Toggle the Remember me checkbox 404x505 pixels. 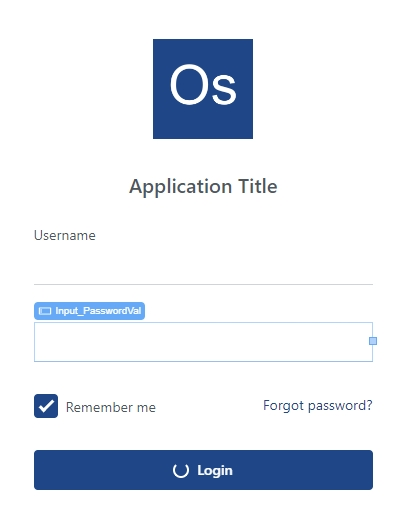coord(46,406)
